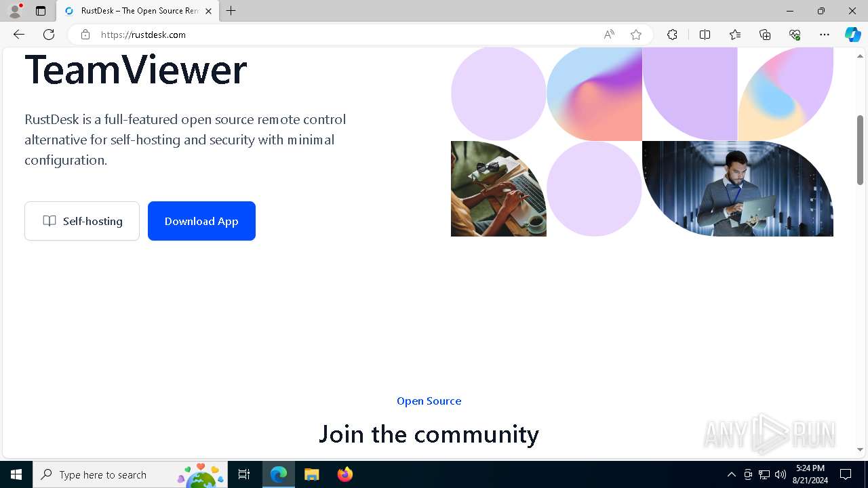868x488 pixels.
Task: Add this page to favorites
Action: coord(636,35)
